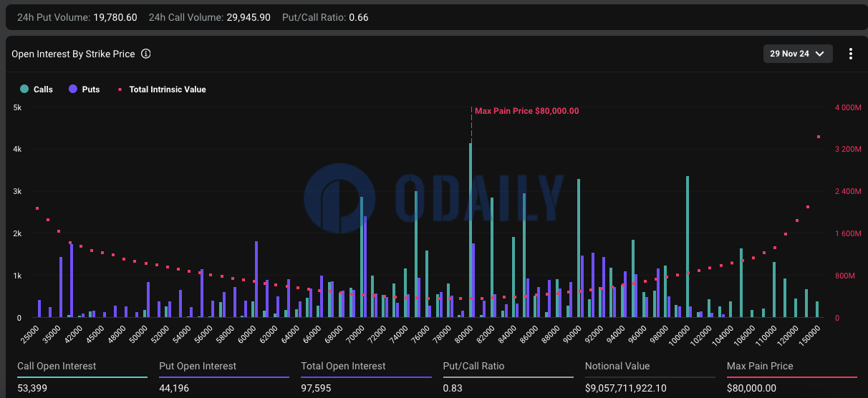This screenshot has width=868, height=398.
Task: Click the Calls bar at strike 90000
Action: pos(579,248)
